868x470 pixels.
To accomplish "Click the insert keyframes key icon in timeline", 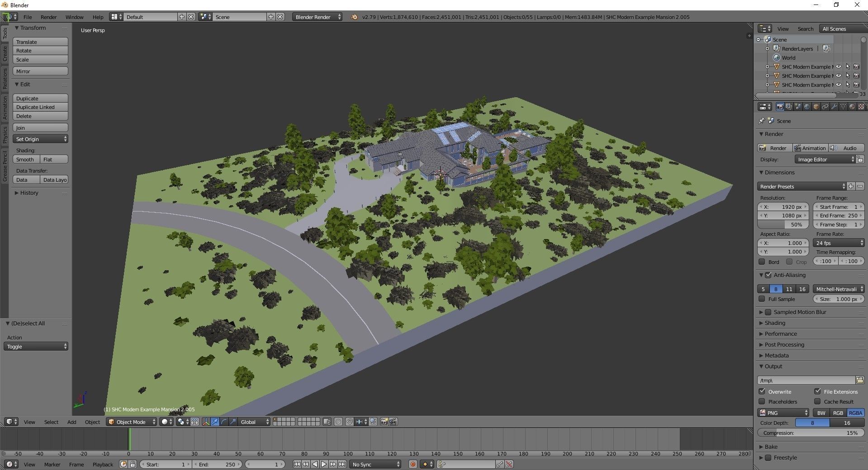I will 499,464.
